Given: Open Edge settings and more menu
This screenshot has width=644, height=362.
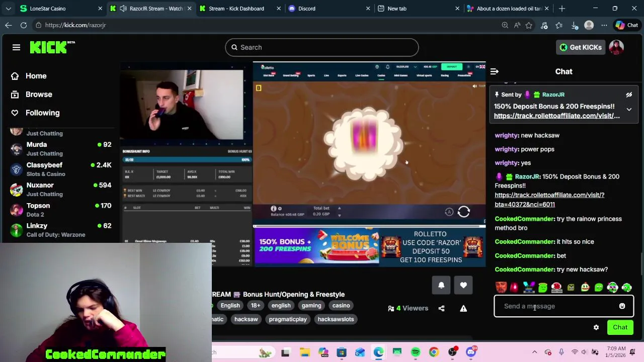Looking at the screenshot, I should tap(604, 25).
